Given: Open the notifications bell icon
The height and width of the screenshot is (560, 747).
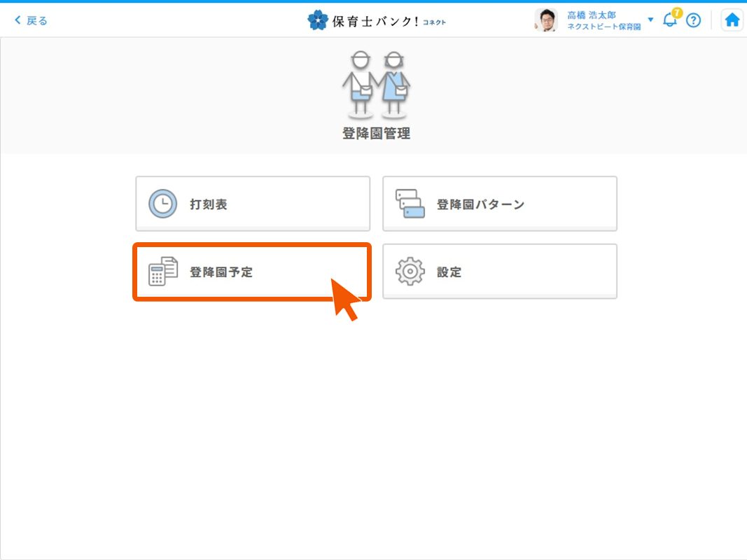Looking at the screenshot, I should point(669,21).
